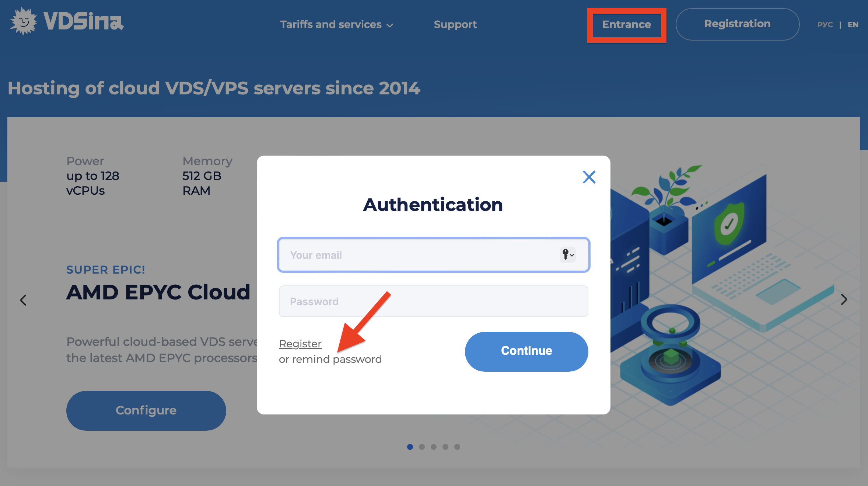Click the VDSina sun logo
This screenshot has width=868, height=486.
click(x=24, y=21)
